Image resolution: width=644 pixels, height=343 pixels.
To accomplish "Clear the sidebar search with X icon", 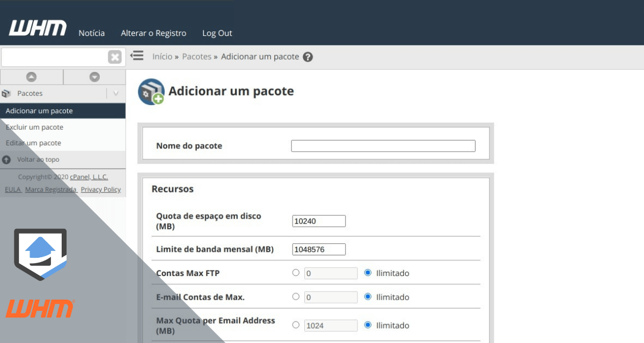I will tap(115, 57).
